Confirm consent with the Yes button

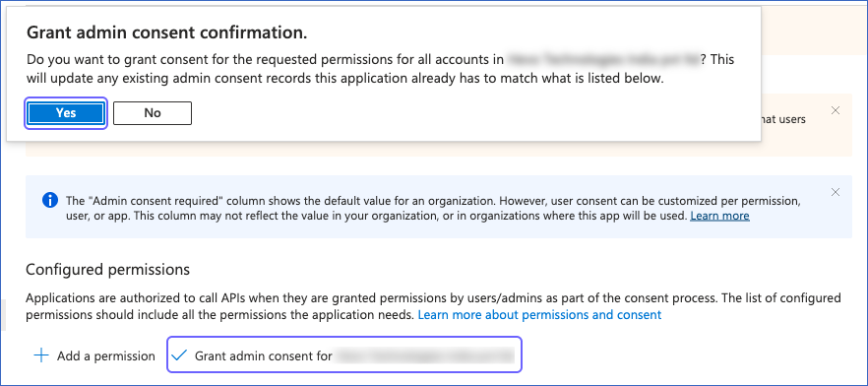[66, 113]
